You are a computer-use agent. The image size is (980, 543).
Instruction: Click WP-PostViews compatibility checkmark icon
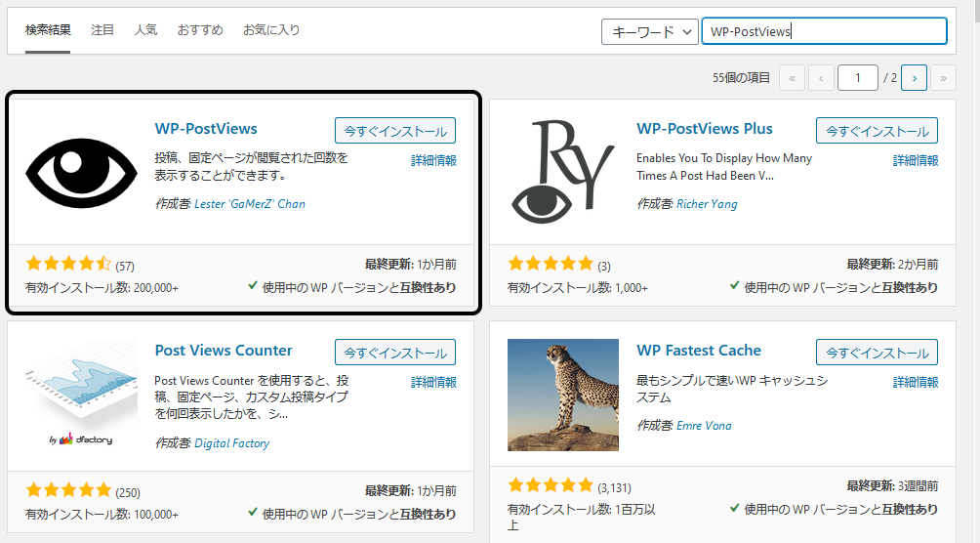click(253, 286)
